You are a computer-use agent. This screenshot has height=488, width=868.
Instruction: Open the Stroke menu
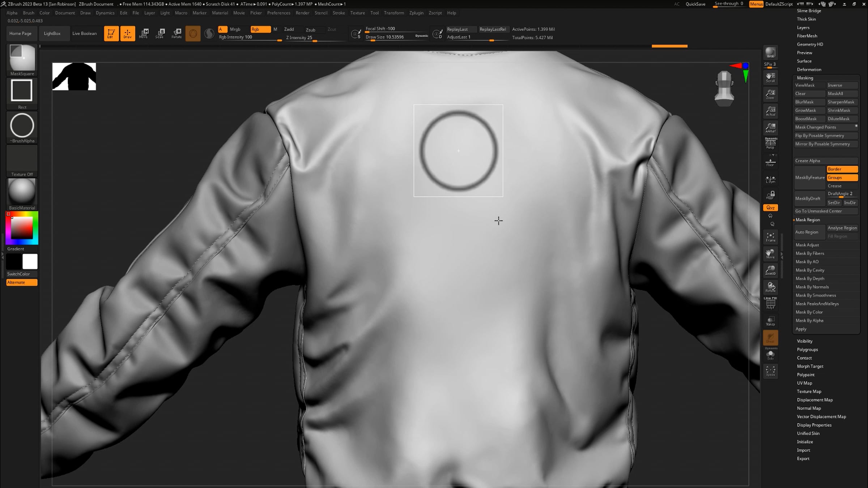[339, 13]
